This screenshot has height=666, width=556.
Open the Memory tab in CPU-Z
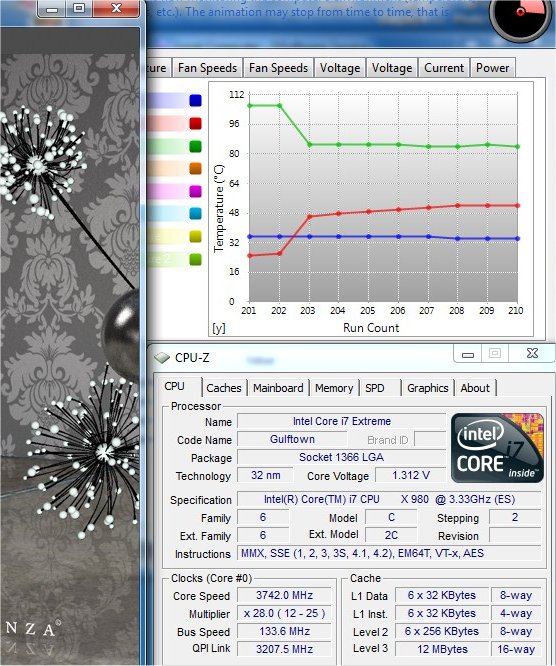(334, 388)
